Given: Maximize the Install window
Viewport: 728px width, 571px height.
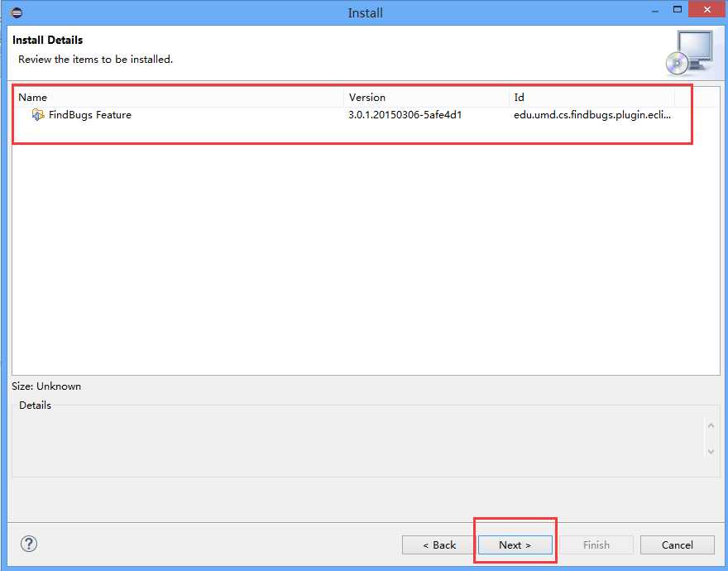Looking at the screenshot, I should click(x=678, y=10).
